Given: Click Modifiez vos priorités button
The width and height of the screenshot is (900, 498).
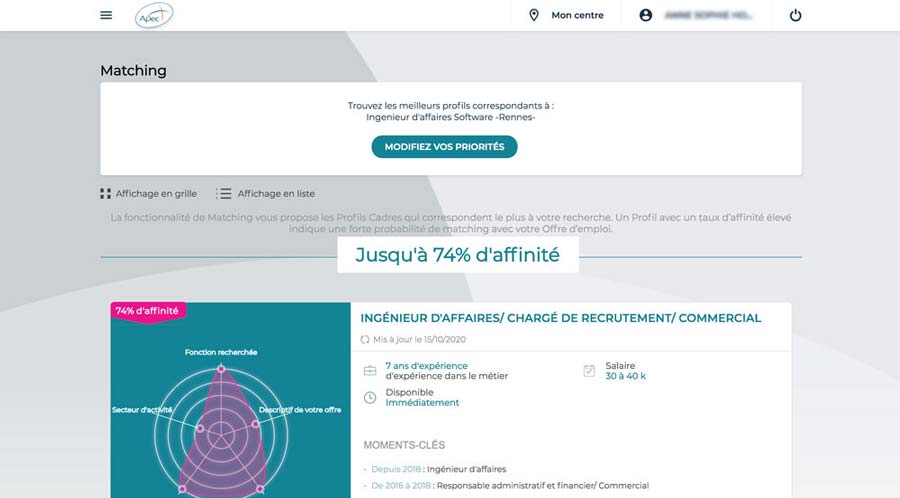Looking at the screenshot, I should pyautogui.click(x=444, y=147).
